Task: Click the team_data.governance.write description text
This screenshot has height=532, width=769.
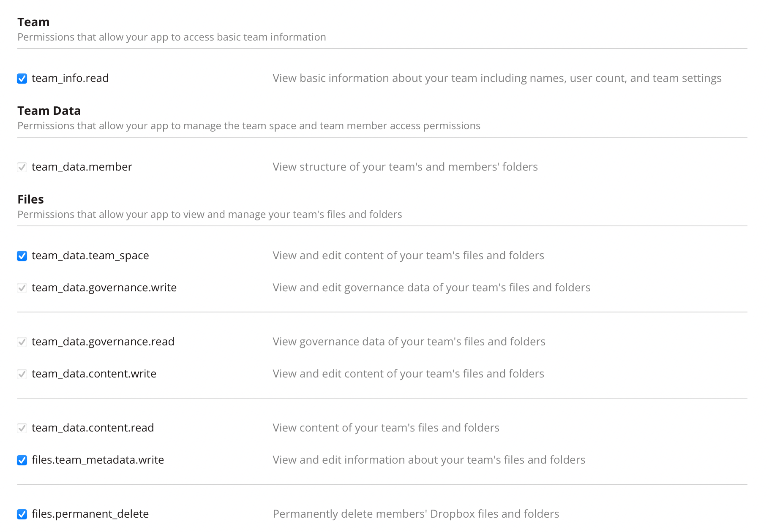Action: 431,288
